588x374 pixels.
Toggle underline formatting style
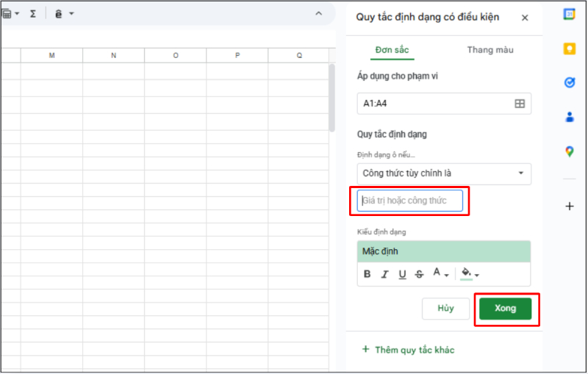[402, 274]
